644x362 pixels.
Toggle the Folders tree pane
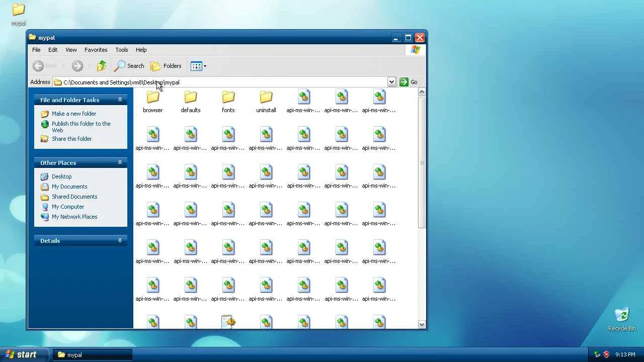point(166,66)
